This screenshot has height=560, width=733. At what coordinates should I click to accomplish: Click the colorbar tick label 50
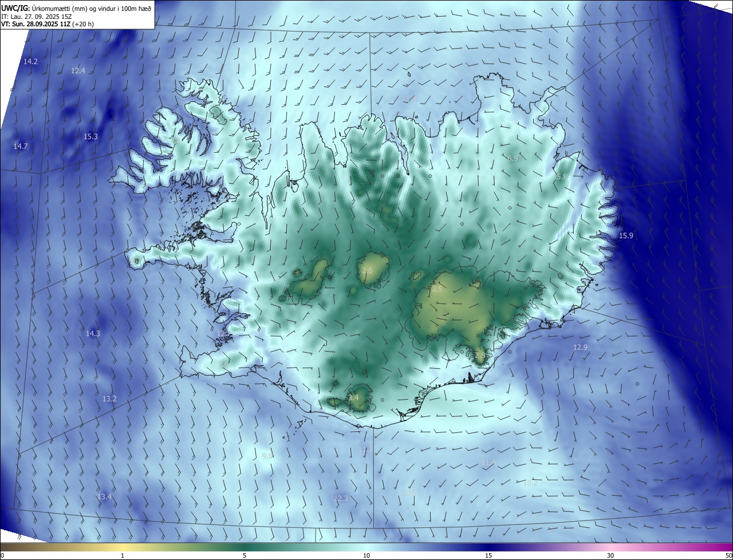click(728, 556)
